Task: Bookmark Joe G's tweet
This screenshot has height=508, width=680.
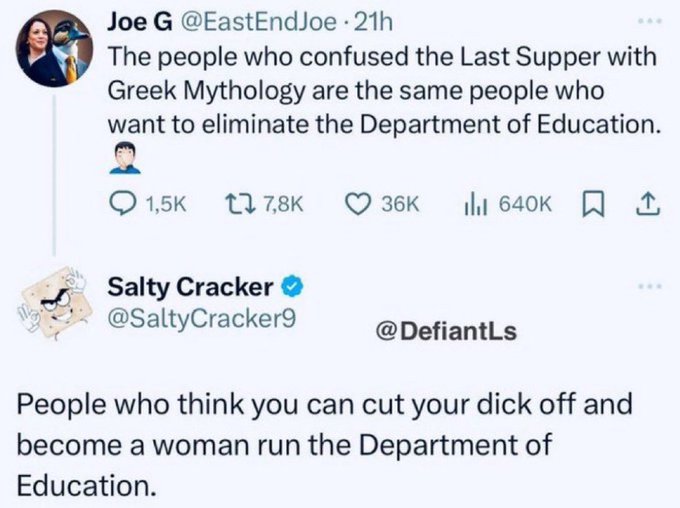Action: (x=592, y=204)
